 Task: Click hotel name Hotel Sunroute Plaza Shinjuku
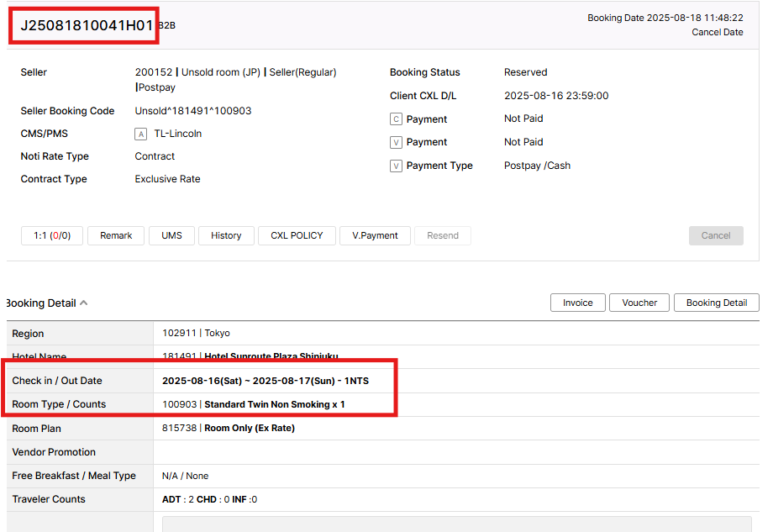click(271, 356)
